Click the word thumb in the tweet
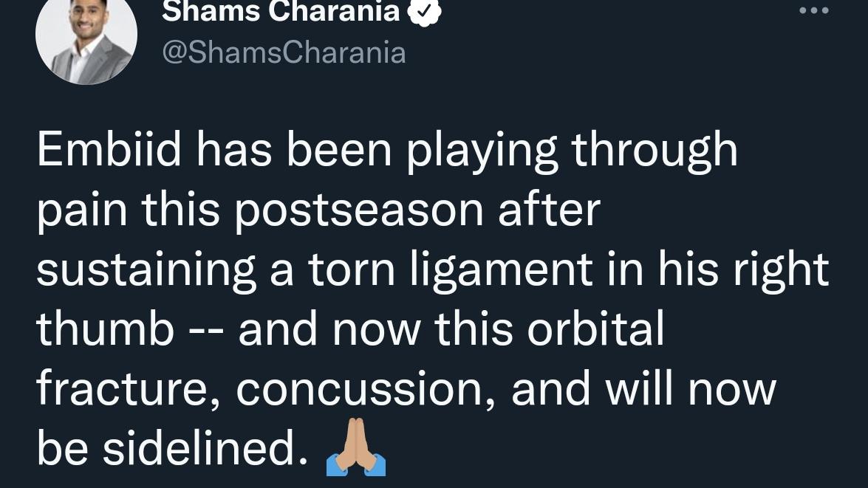Screen dimensions: 868x488 [x=105, y=329]
